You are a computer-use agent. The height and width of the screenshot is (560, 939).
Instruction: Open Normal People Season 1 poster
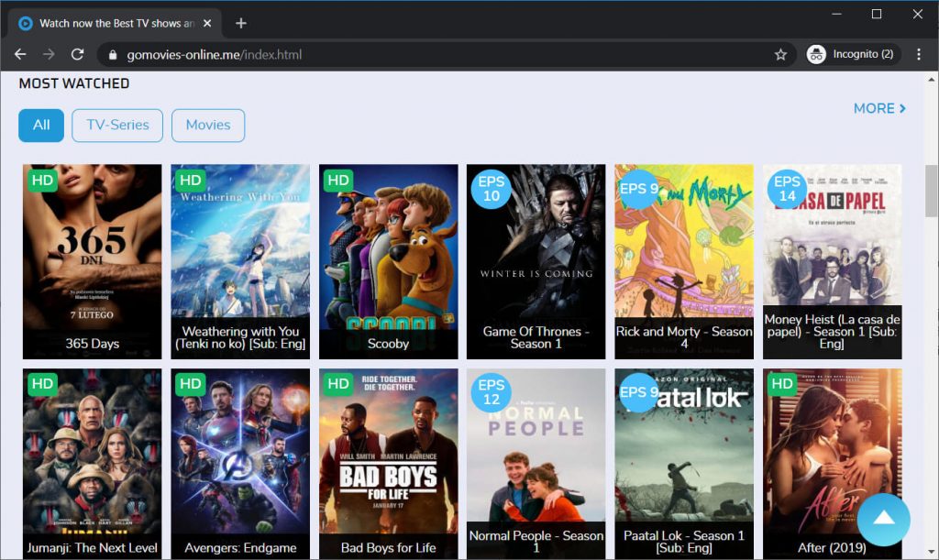click(x=536, y=464)
